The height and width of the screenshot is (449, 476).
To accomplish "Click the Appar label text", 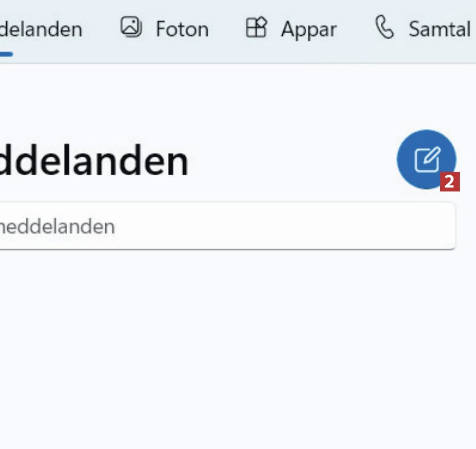I will coord(309,29).
